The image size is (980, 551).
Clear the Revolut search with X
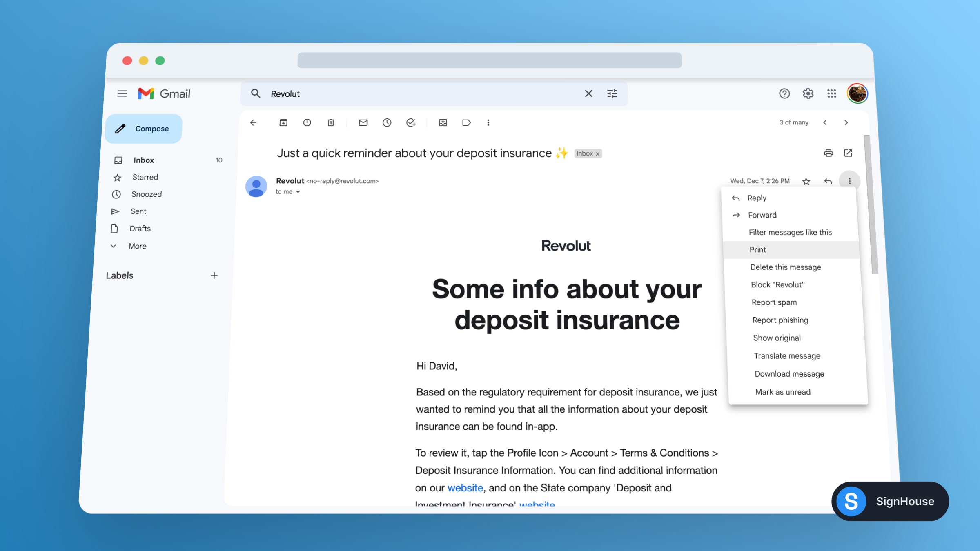pyautogui.click(x=588, y=93)
